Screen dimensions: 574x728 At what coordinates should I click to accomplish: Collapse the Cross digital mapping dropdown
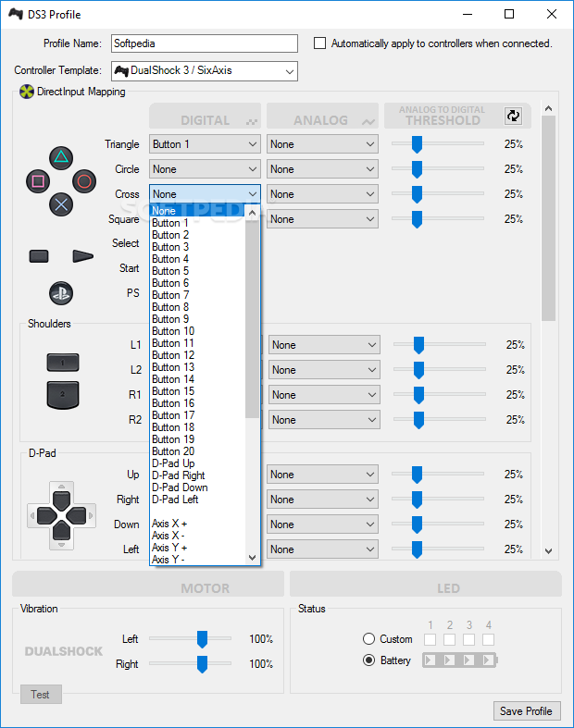(x=205, y=194)
